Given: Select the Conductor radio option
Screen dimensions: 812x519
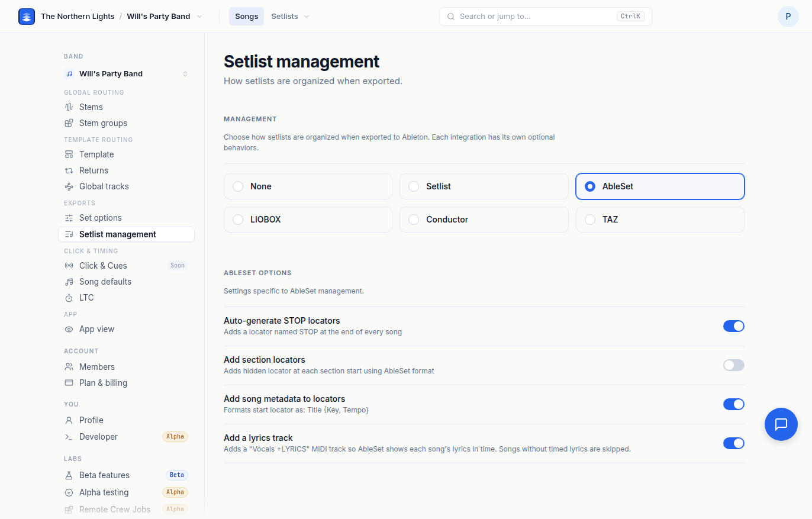Looking at the screenshot, I should (484, 220).
